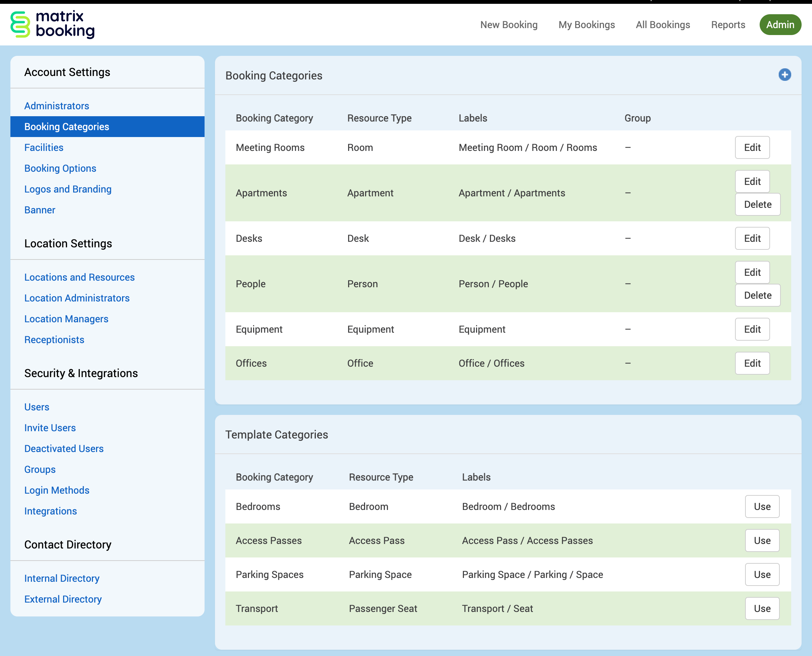Open Administrators settings link
This screenshot has height=656, width=812.
[x=57, y=106]
